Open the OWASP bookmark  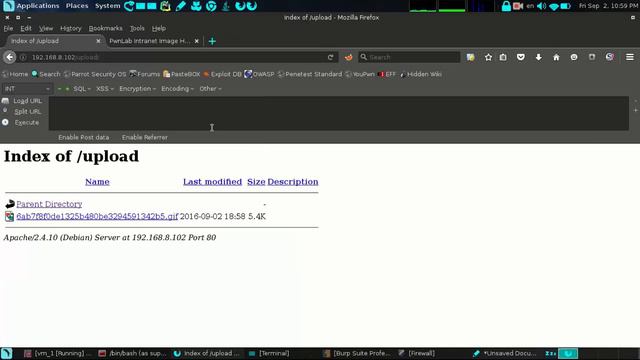click(259, 74)
